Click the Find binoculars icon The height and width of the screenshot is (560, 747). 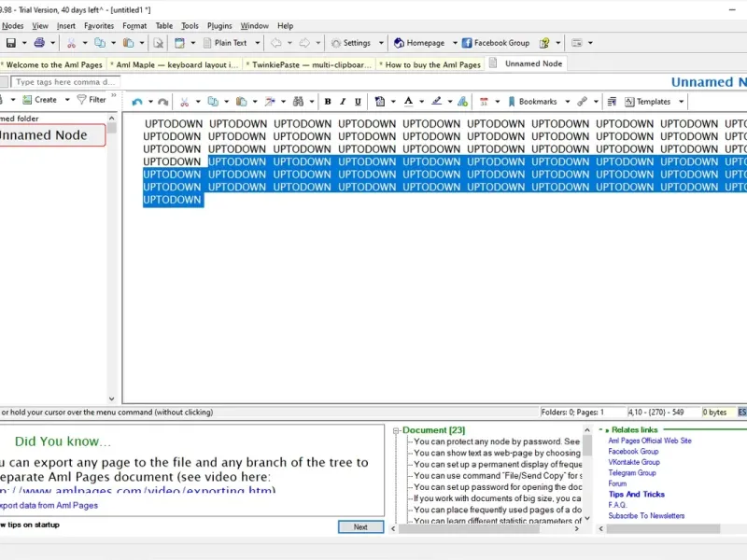click(x=297, y=102)
